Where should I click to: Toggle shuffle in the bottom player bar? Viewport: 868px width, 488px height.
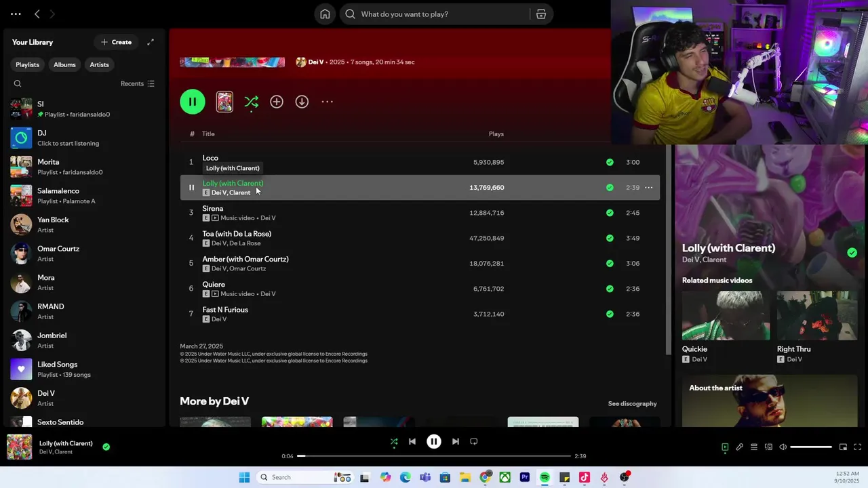[x=394, y=441]
